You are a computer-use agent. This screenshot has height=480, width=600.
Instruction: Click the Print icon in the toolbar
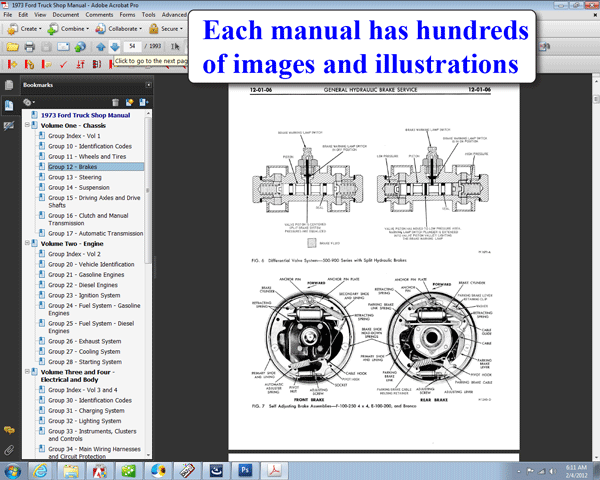29,47
